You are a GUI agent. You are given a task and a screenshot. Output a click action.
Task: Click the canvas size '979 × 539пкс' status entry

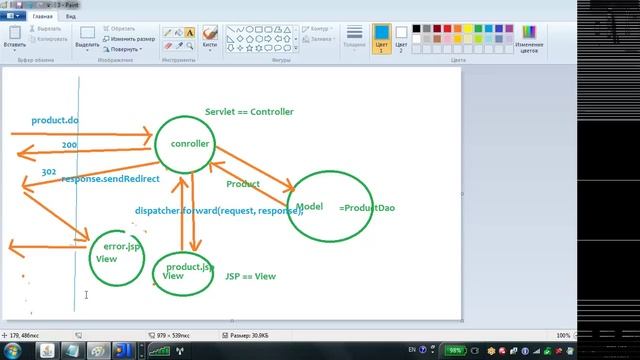pos(169,336)
